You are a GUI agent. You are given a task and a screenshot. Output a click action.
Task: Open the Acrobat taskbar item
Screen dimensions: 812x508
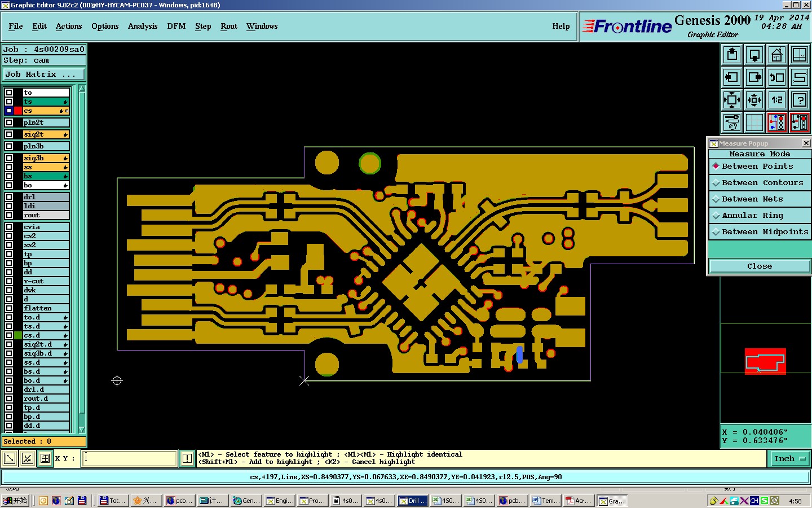579,501
